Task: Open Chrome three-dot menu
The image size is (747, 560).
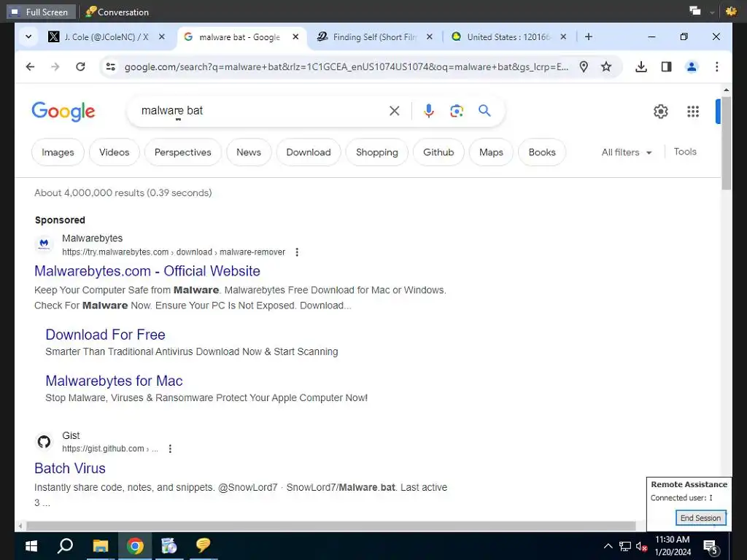Action: click(x=717, y=66)
